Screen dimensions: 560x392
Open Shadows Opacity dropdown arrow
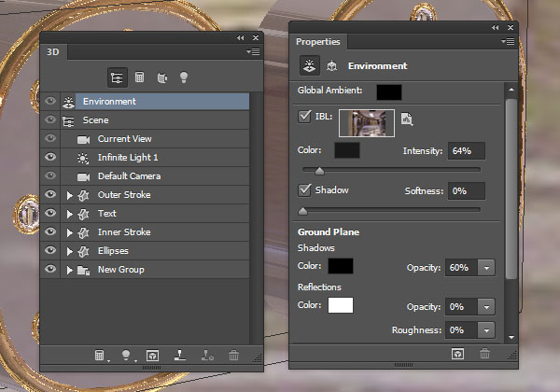[x=486, y=268]
